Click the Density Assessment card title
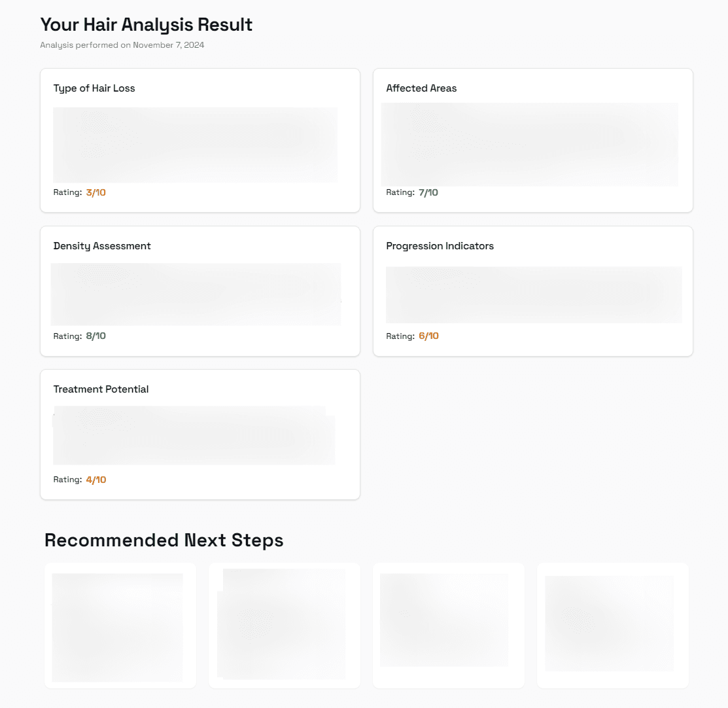This screenshot has width=728, height=708. pyautogui.click(x=101, y=246)
